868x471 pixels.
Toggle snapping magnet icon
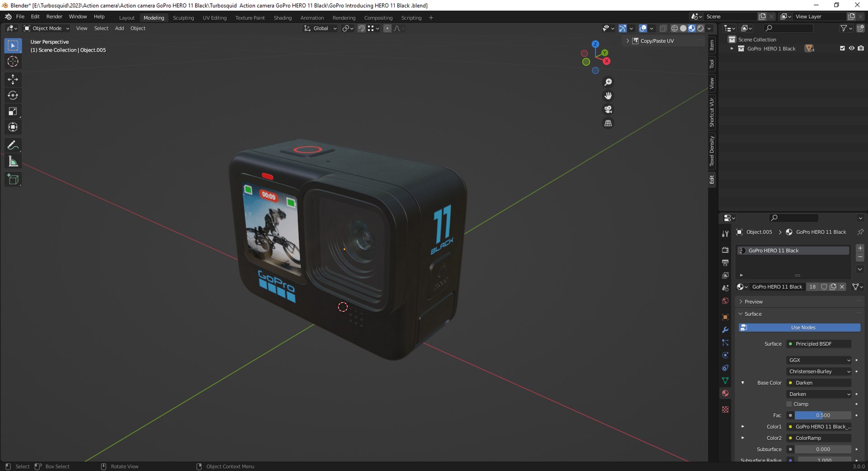[361, 28]
